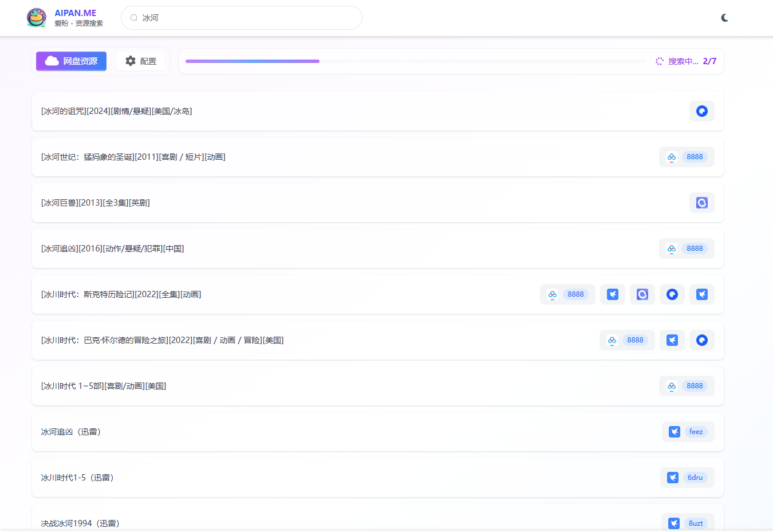Image resolution: width=773 pixels, height=532 pixels.
Task: Open the 配置 settings tab
Action: point(141,61)
